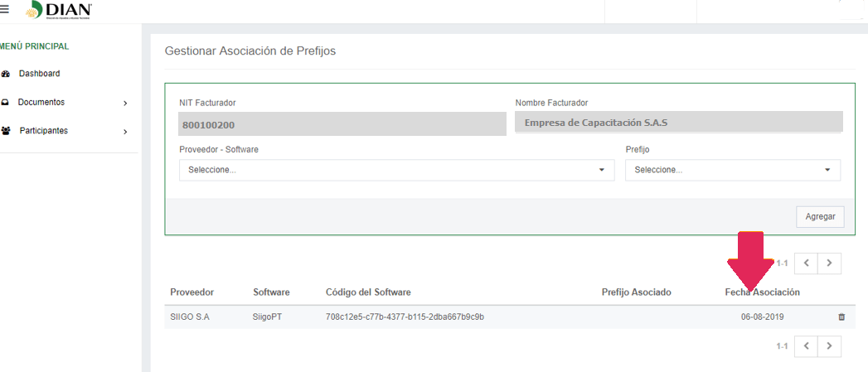Click the Participantes people icon
Viewport: 868px width, 372px height.
(6, 131)
